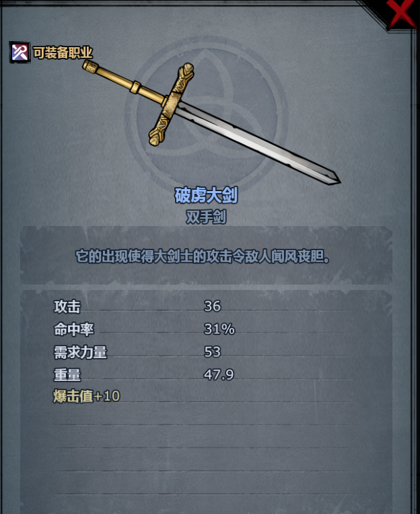Select the 重量 stat label
Screen dimensions: 420x514
click(x=67, y=375)
